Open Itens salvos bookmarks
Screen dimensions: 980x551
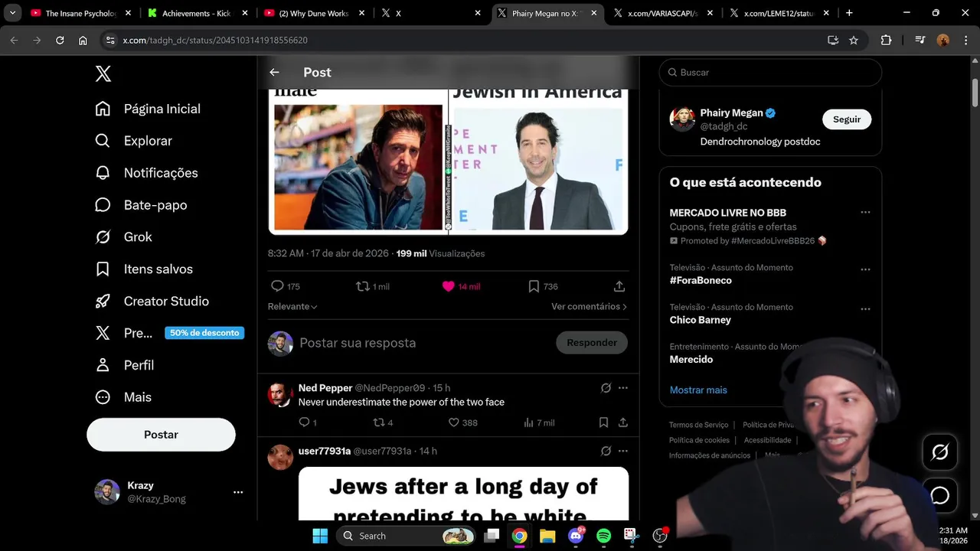pos(144,269)
